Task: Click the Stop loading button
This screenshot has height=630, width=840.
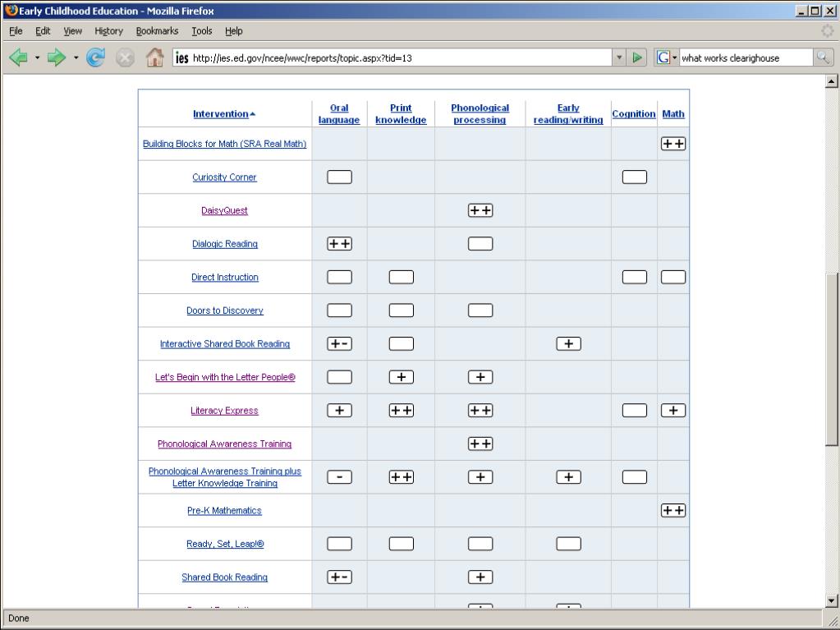Action: point(125,57)
